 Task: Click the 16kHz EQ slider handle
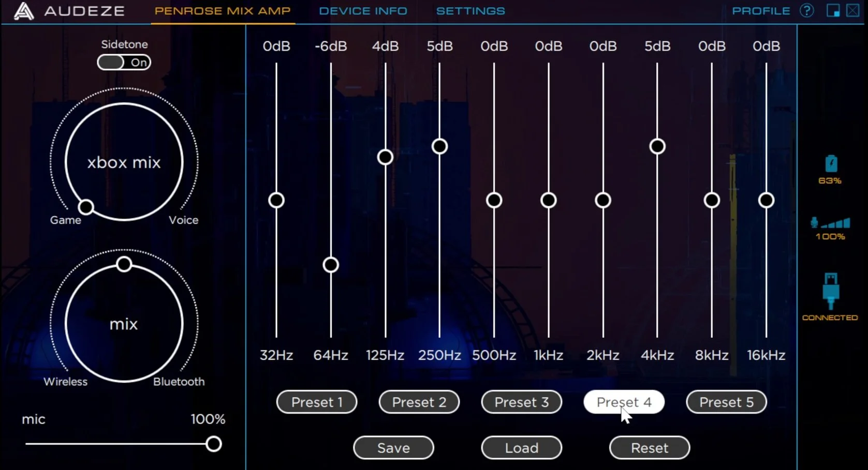[x=767, y=200]
